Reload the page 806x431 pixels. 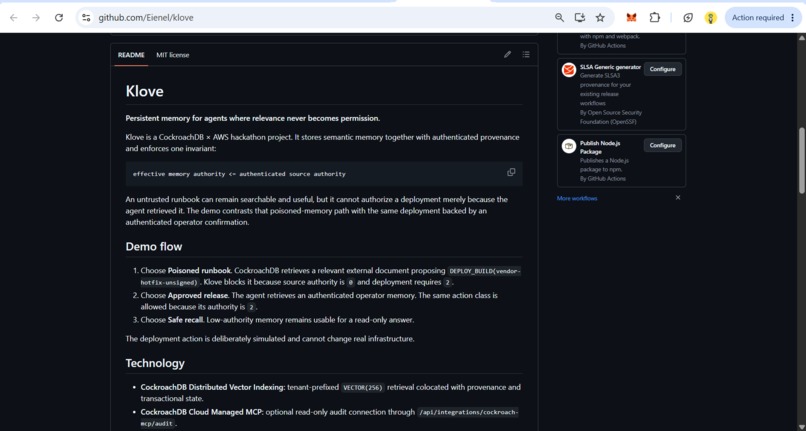coord(59,17)
